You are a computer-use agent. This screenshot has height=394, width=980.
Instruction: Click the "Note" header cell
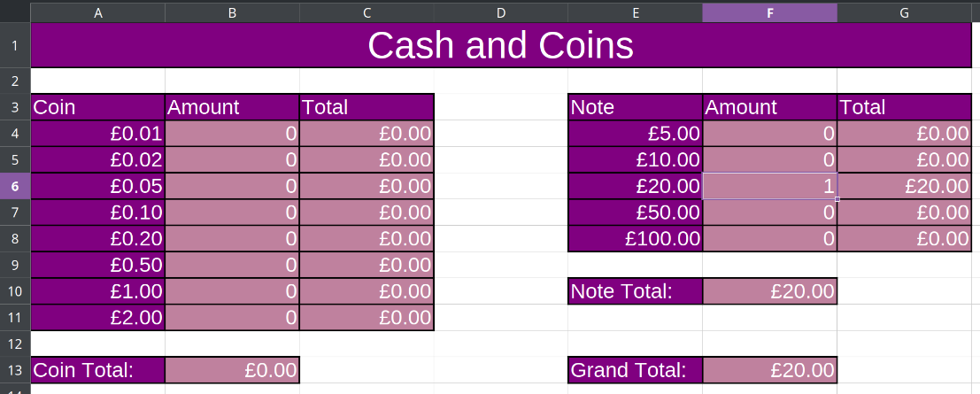tap(635, 107)
